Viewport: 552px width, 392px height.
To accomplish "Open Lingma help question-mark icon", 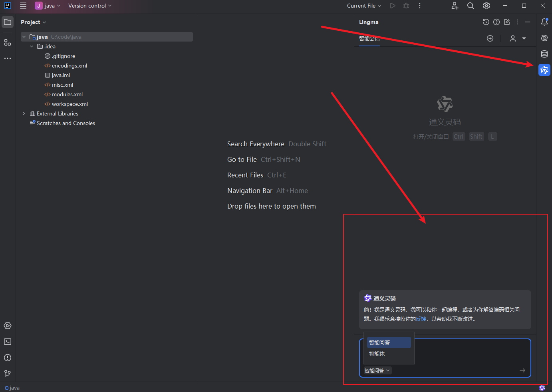I will (x=496, y=22).
